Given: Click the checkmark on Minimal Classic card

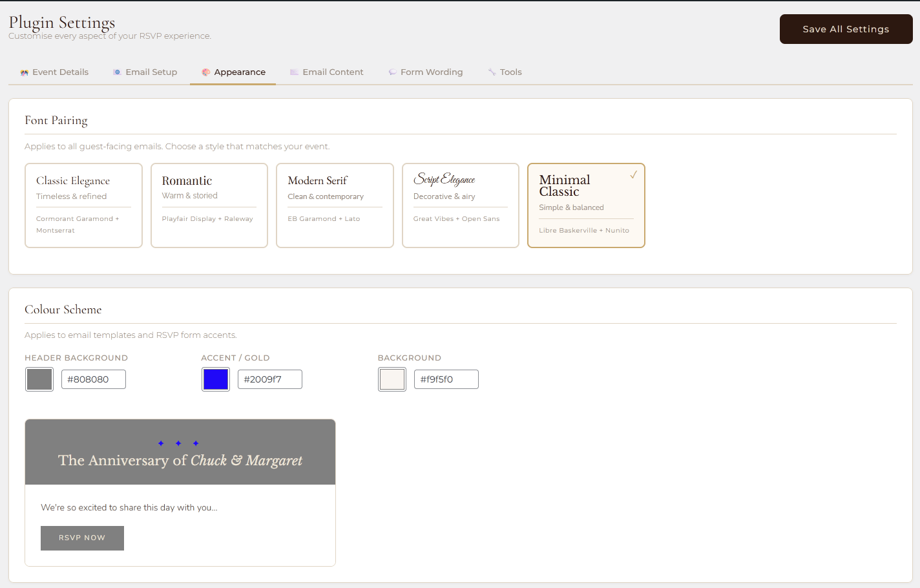Looking at the screenshot, I should pos(633,174).
